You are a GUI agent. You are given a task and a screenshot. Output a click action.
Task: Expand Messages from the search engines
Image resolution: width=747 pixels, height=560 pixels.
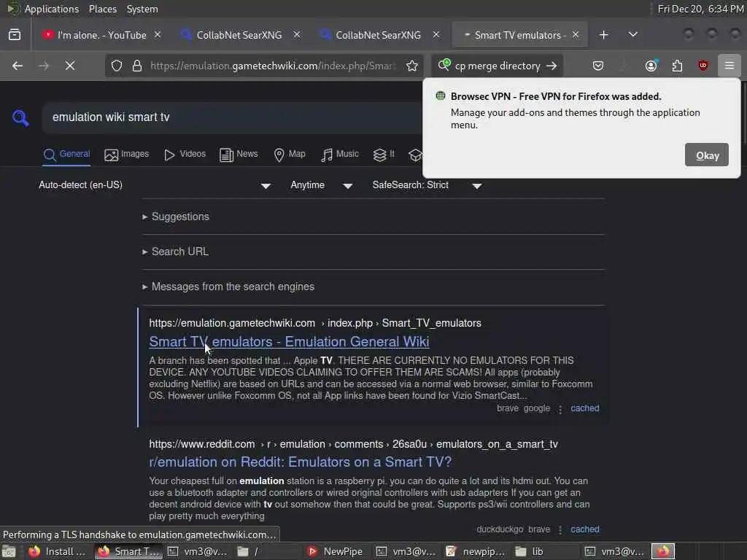pos(228,287)
